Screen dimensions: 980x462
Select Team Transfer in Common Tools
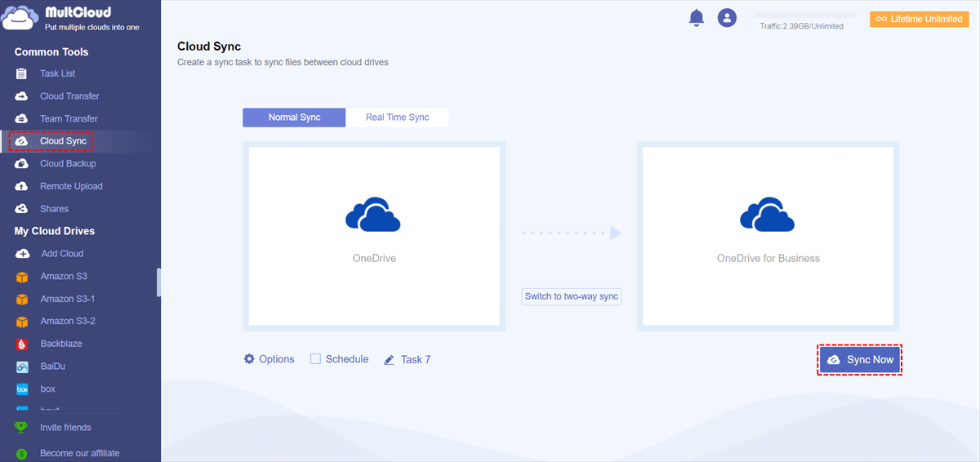69,118
